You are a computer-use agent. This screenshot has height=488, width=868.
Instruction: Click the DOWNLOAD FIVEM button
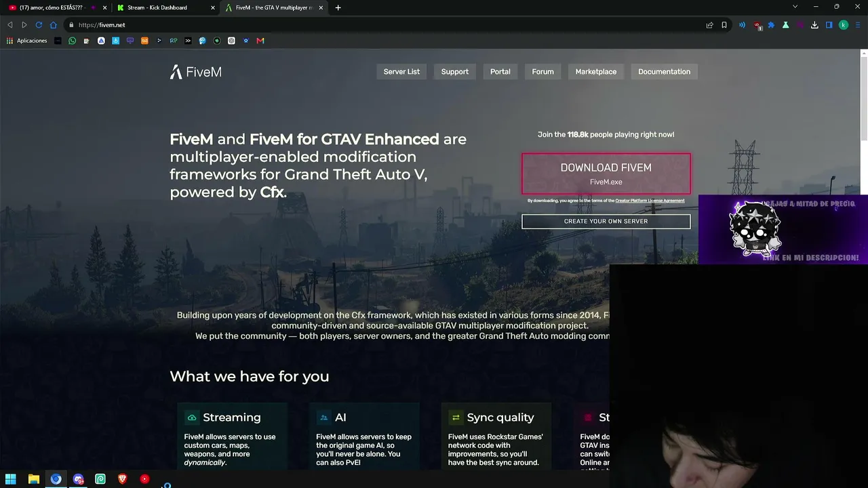click(x=606, y=174)
